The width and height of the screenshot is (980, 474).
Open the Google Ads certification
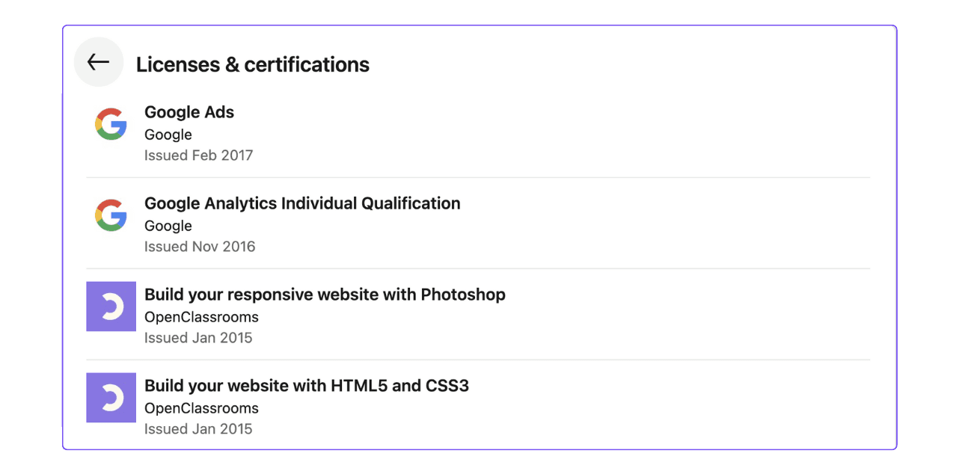tap(189, 112)
